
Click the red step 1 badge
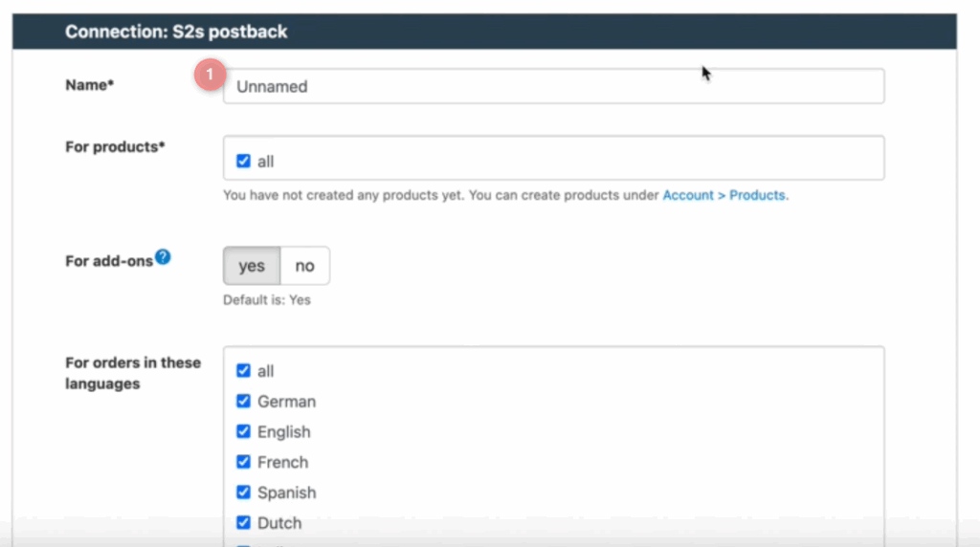point(210,76)
